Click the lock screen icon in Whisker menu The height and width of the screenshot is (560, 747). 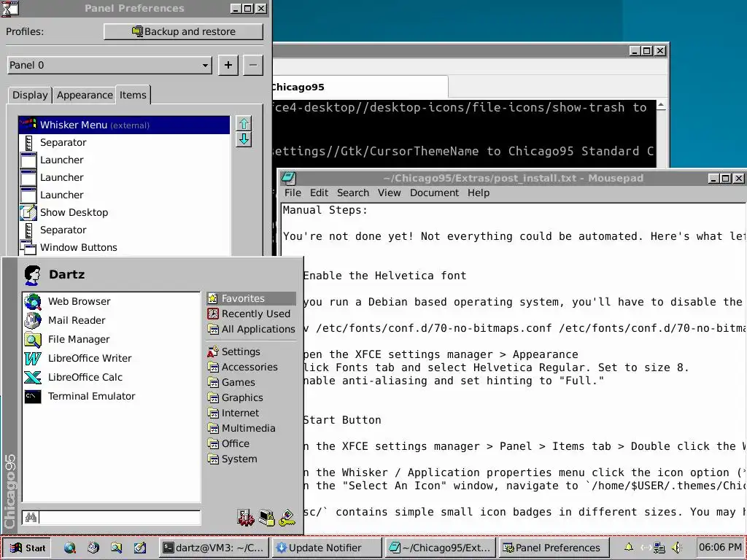tap(267, 518)
